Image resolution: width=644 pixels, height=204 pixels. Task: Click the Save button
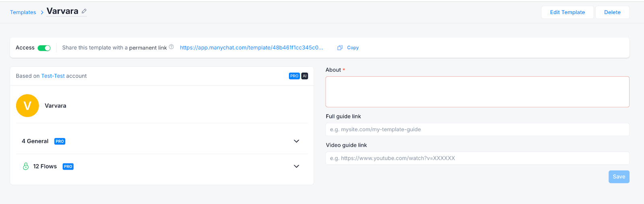(x=619, y=177)
